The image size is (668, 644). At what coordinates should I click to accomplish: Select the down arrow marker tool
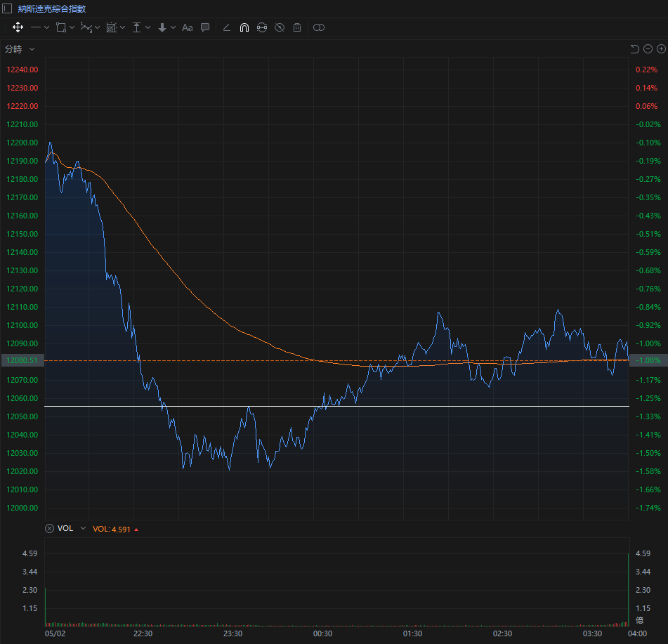[x=162, y=27]
